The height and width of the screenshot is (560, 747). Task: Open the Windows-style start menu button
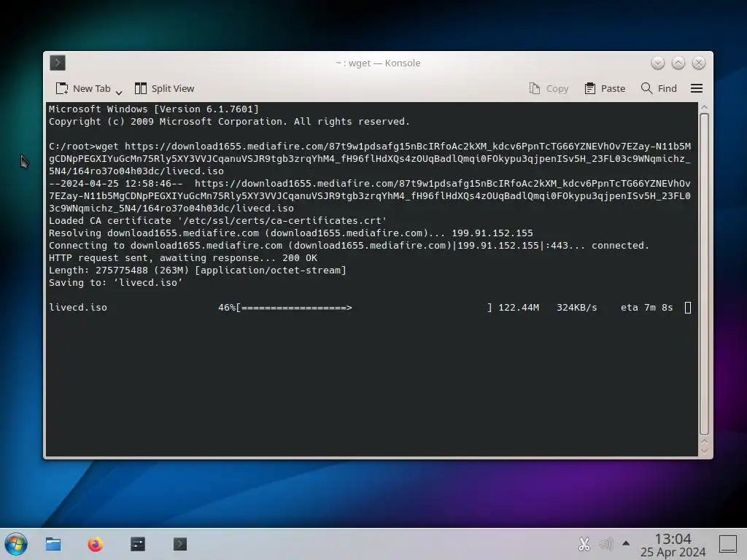[16, 544]
